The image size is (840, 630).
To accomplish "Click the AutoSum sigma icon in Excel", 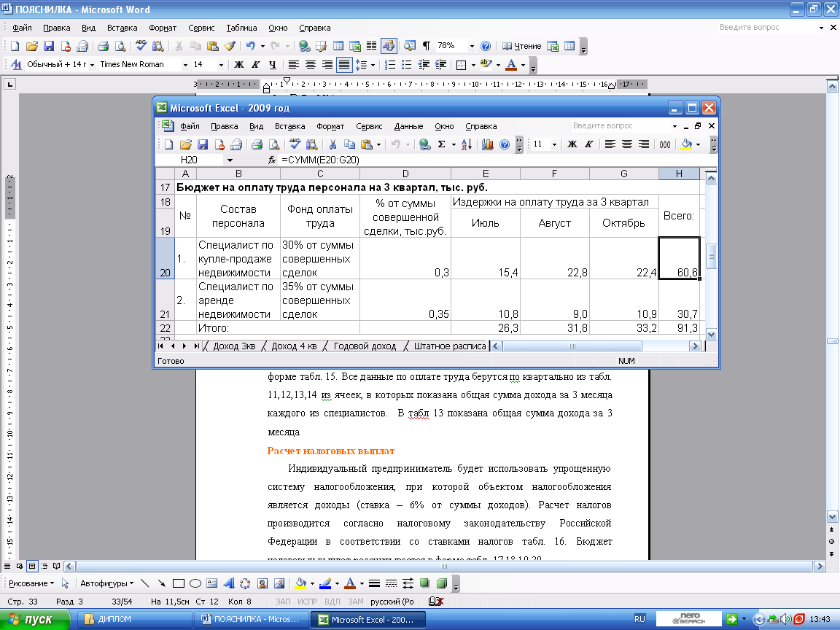I will (x=441, y=144).
